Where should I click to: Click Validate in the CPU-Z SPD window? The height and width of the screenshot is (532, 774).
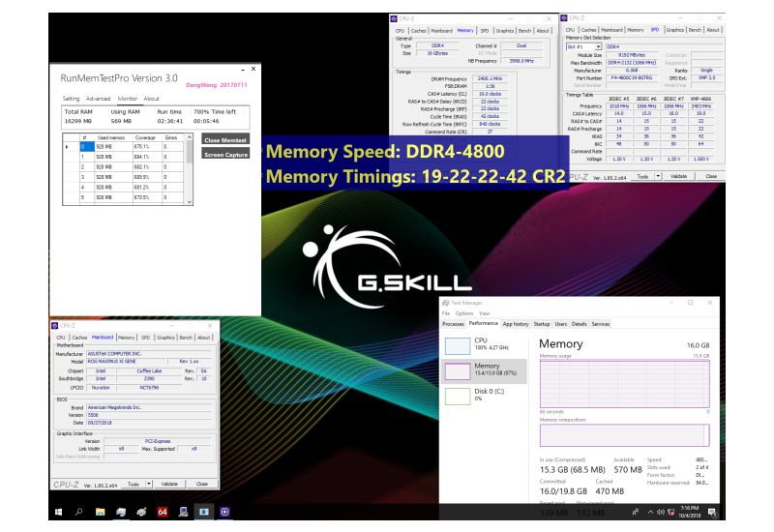pos(679,176)
